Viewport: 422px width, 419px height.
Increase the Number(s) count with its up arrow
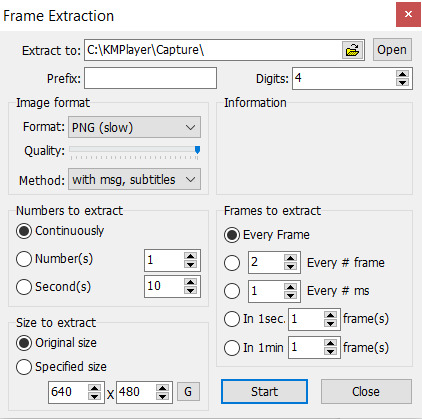point(191,256)
